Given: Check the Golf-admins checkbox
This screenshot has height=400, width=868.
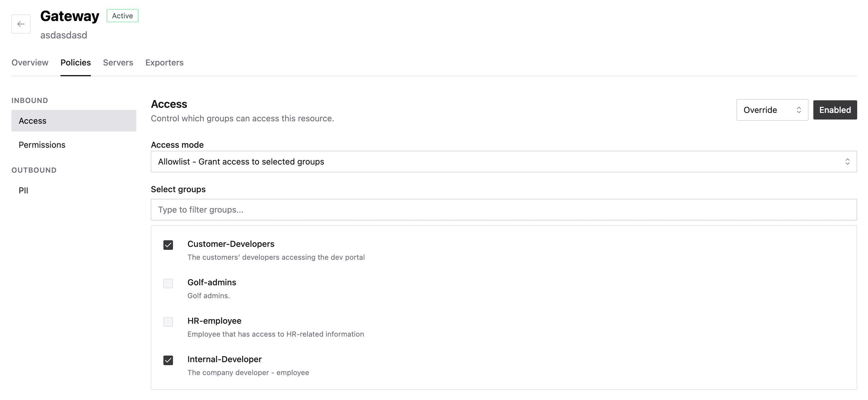Looking at the screenshot, I should [168, 283].
